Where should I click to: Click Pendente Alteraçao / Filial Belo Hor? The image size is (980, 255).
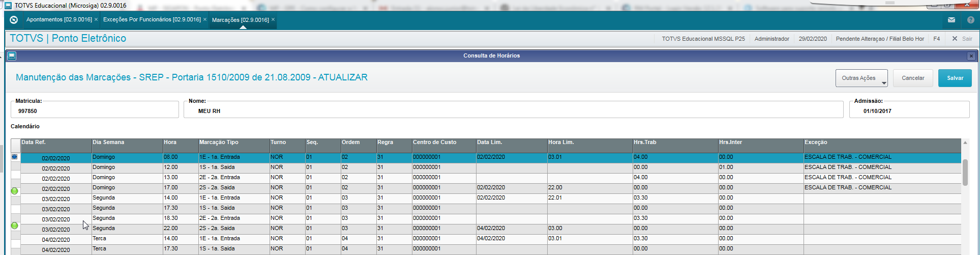pos(880,39)
